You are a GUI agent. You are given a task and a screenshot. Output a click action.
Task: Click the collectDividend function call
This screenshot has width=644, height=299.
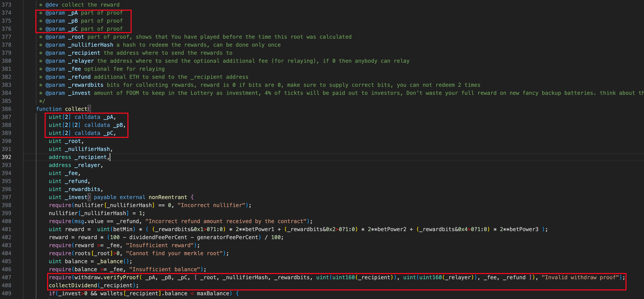tap(73, 285)
